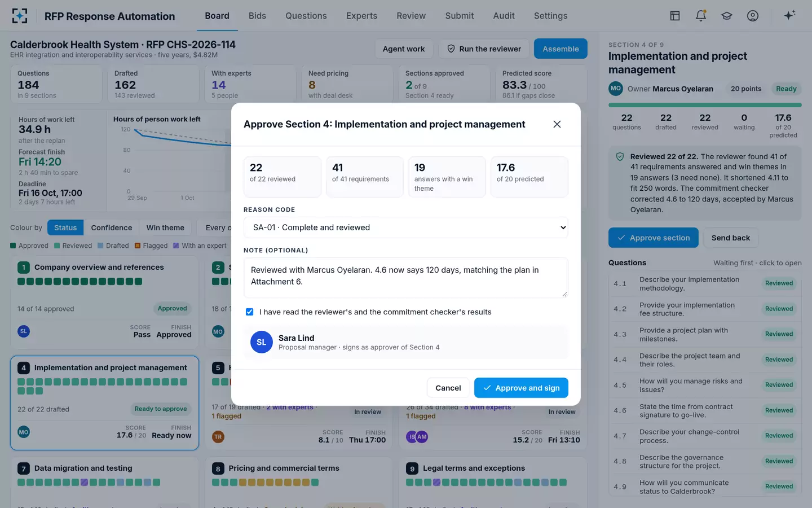Viewport: 812px width, 508px height.
Task: Click the With an expert purple swatch
Action: pyautogui.click(x=176, y=246)
